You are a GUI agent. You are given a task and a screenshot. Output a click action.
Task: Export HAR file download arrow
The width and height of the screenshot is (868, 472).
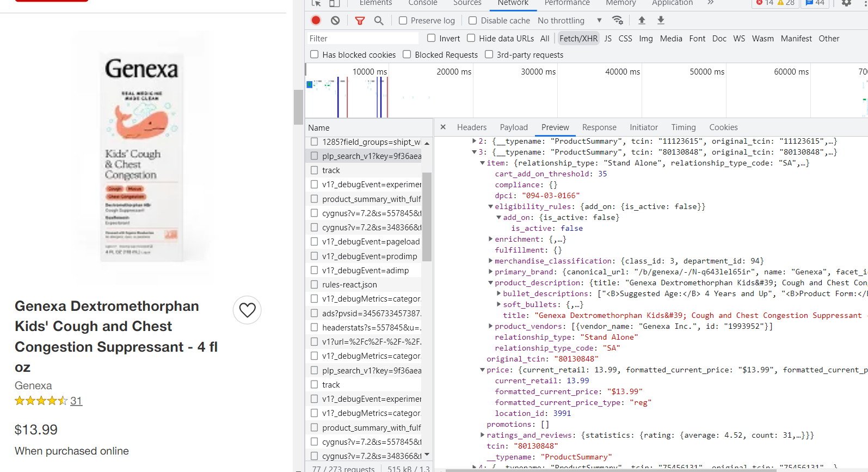(661, 20)
